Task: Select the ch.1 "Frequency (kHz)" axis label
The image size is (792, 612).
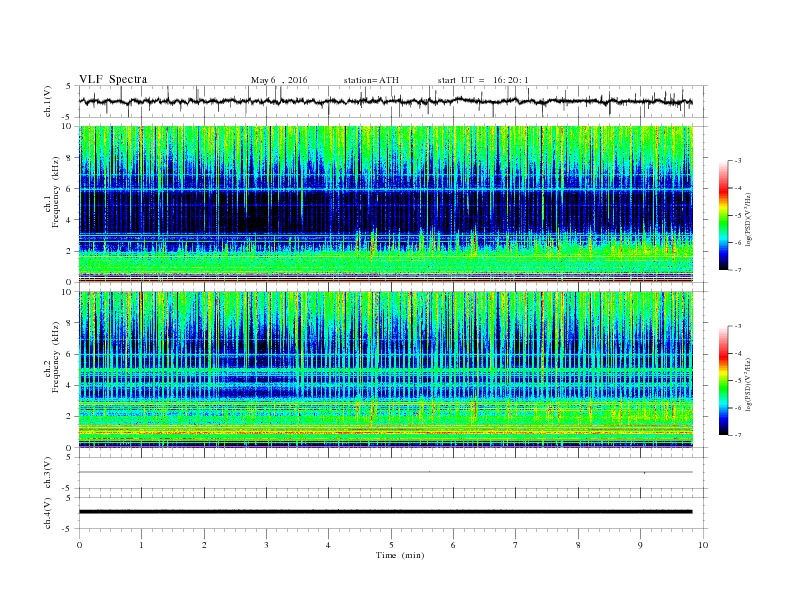Action: click(x=56, y=192)
